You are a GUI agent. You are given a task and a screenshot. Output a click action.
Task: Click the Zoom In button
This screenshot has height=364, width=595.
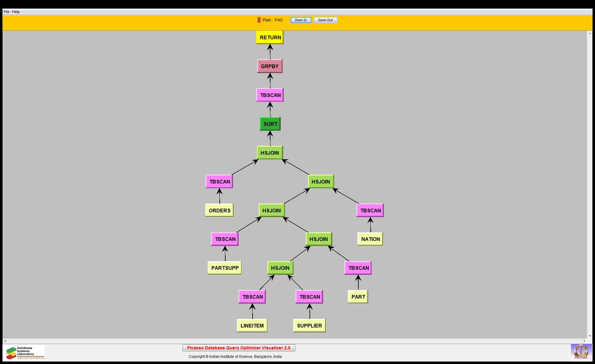coord(301,20)
